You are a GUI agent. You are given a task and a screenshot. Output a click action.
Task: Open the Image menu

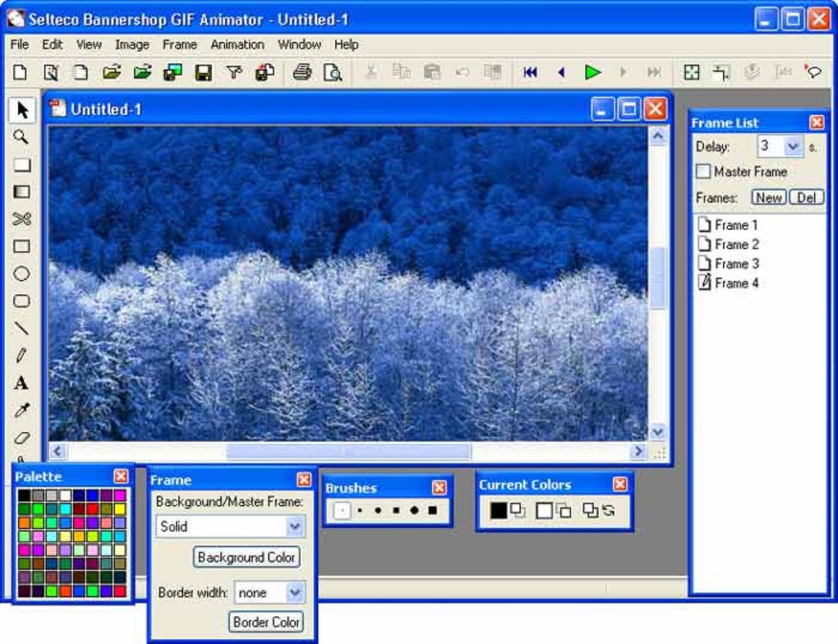pos(132,45)
